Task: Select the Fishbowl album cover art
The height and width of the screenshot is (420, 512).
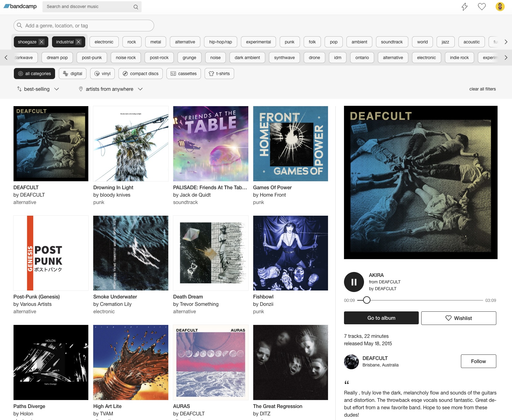Action: coord(290,253)
